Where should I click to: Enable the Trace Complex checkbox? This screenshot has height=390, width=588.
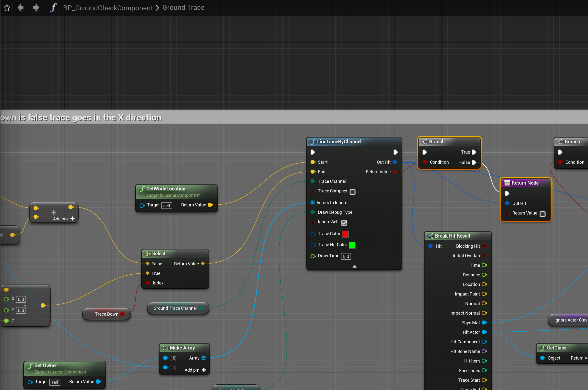pyautogui.click(x=353, y=192)
